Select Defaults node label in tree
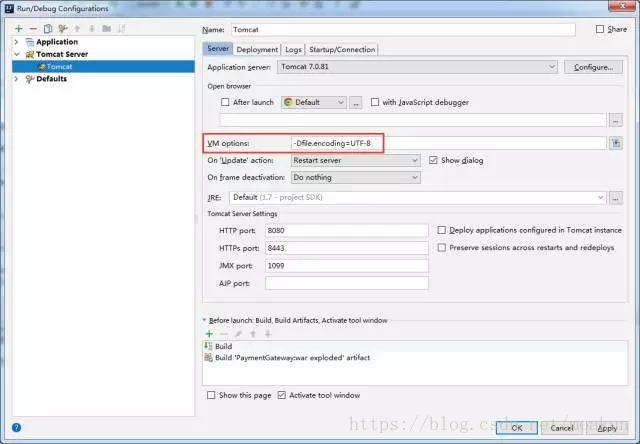This screenshot has width=640, height=444. 51,79
